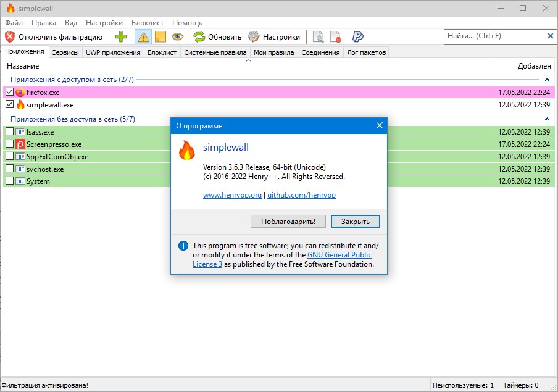The width and height of the screenshot is (558, 392).
Task: Click the Таймеры: 0 status entry
Action: 521,385
